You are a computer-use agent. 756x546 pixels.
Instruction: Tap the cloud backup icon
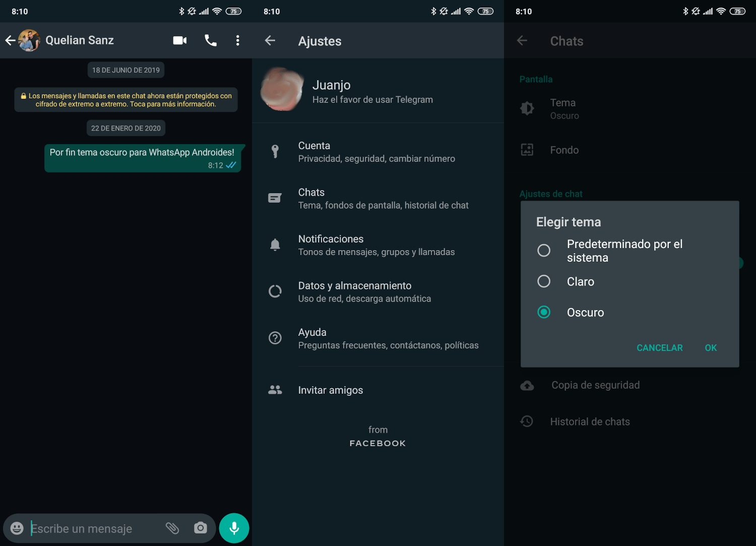[527, 385]
